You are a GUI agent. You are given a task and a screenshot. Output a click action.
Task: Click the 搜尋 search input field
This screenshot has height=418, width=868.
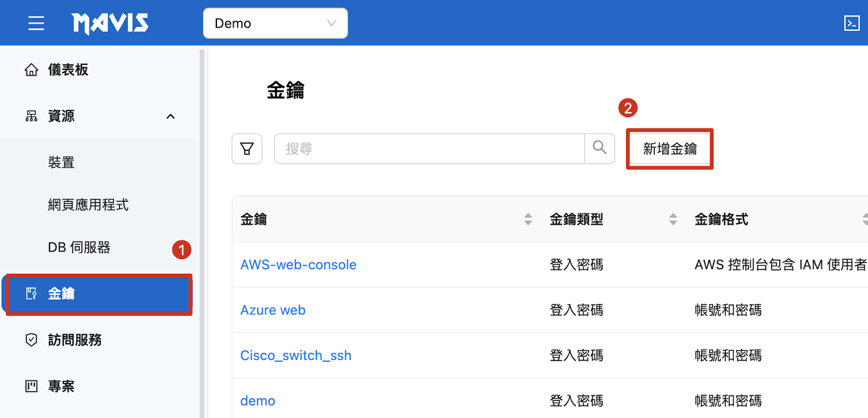pyautogui.click(x=429, y=149)
